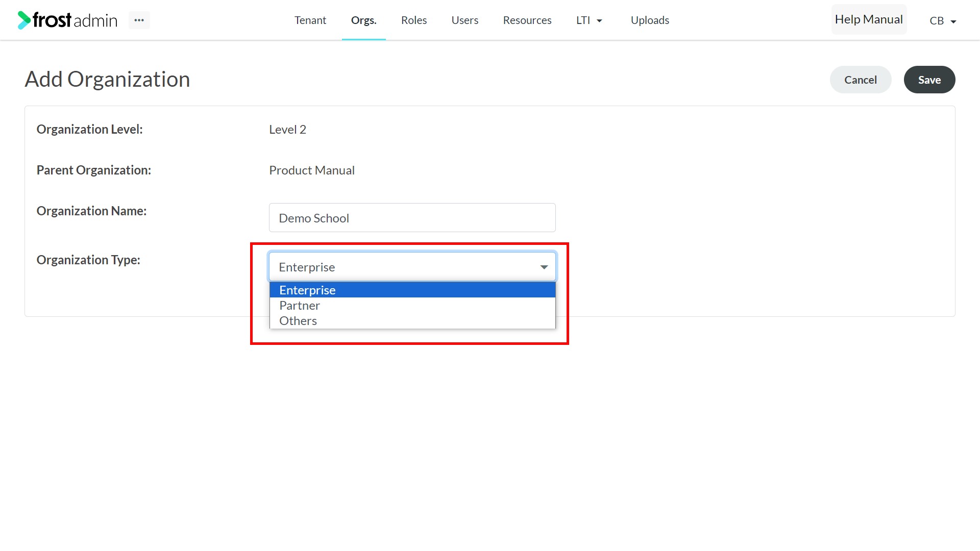Click the Add Organization heading
980x551 pixels.
coord(107,79)
